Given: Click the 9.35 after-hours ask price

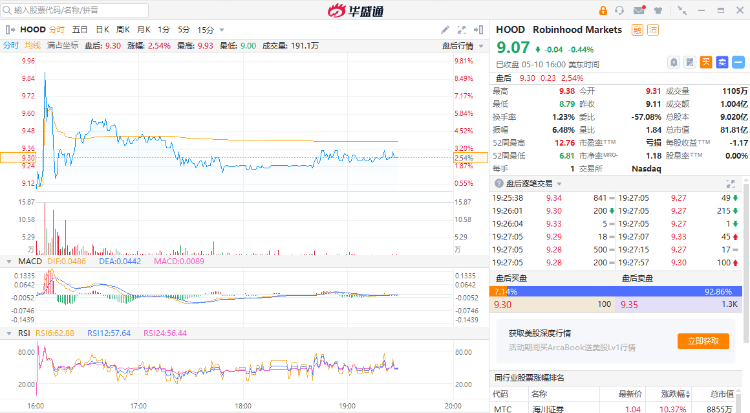Looking at the screenshot, I should pyautogui.click(x=629, y=304).
